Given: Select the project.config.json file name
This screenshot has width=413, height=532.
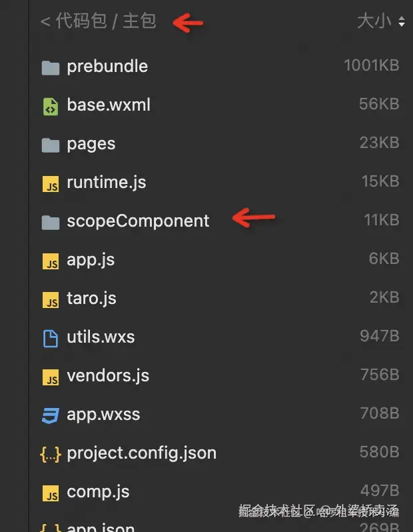Looking at the screenshot, I should click(x=141, y=453).
